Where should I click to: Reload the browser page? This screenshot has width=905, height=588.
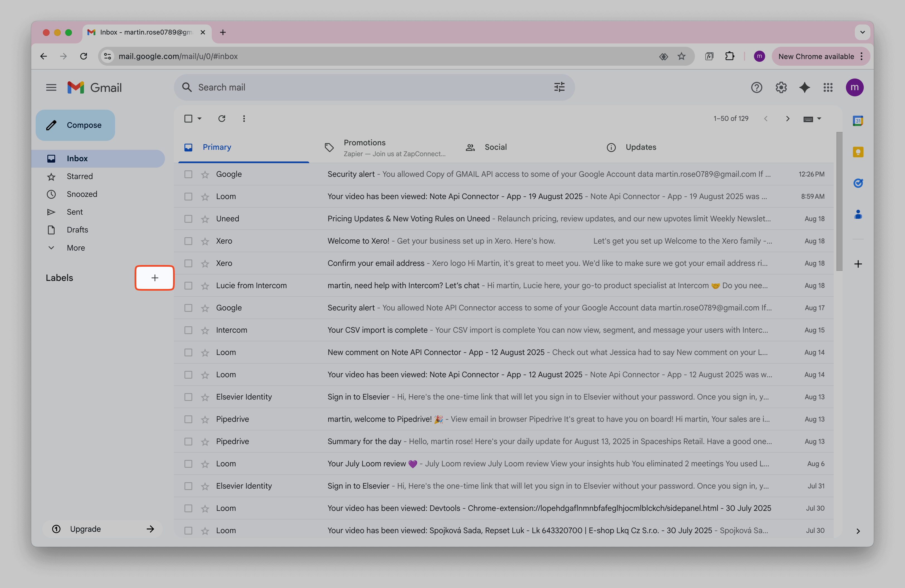pyautogui.click(x=84, y=56)
